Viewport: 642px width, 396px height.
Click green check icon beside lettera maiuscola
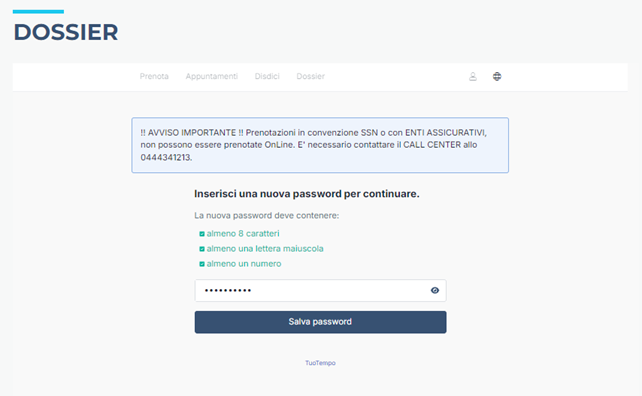(x=202, y=249)
